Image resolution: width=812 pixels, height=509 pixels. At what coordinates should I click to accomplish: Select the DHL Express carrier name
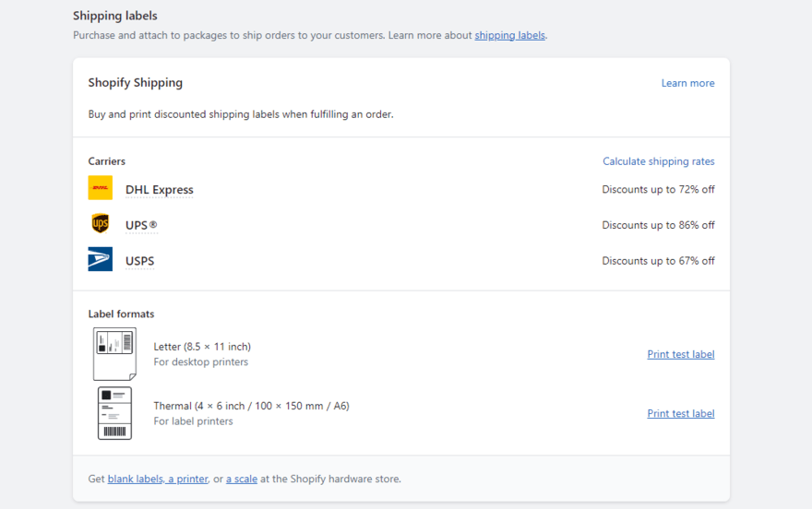(x=159, y=190)
